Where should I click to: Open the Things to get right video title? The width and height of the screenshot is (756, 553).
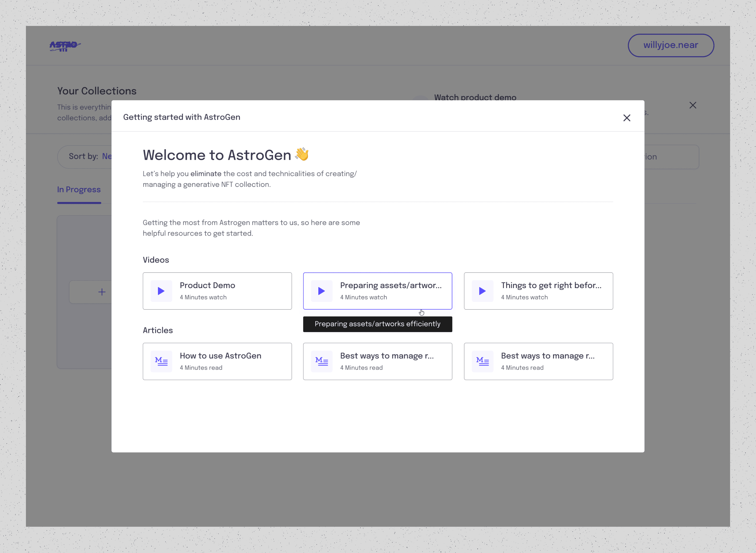[x=551, y=285]
